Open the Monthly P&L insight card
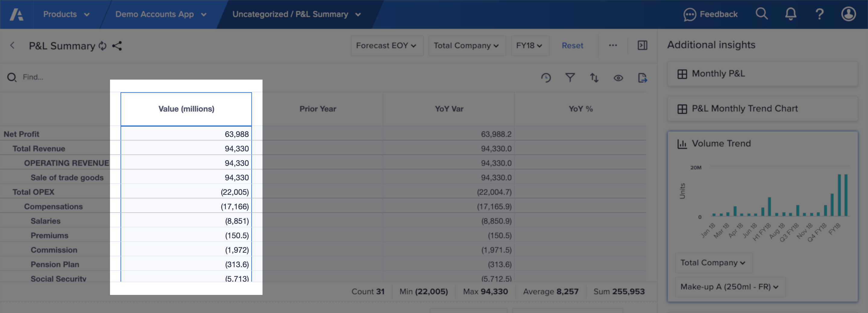This screenshot has height=313, width=868. point(762,74)
